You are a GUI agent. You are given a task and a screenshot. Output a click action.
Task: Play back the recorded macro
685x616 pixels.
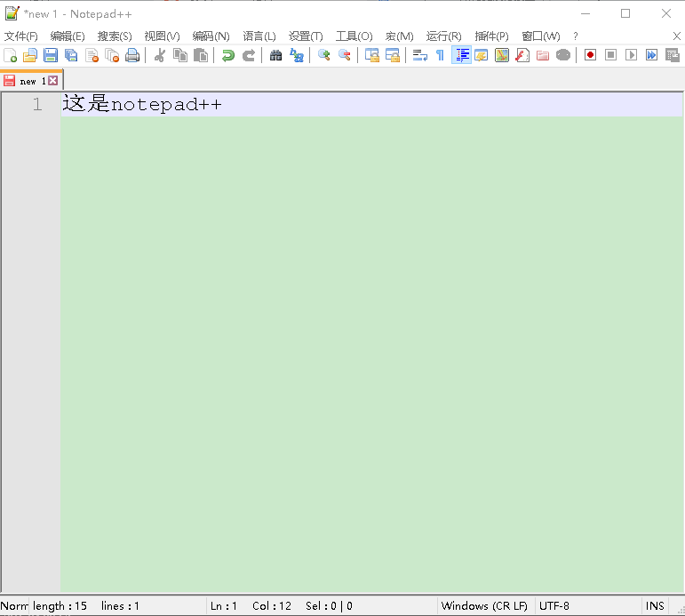631,55
